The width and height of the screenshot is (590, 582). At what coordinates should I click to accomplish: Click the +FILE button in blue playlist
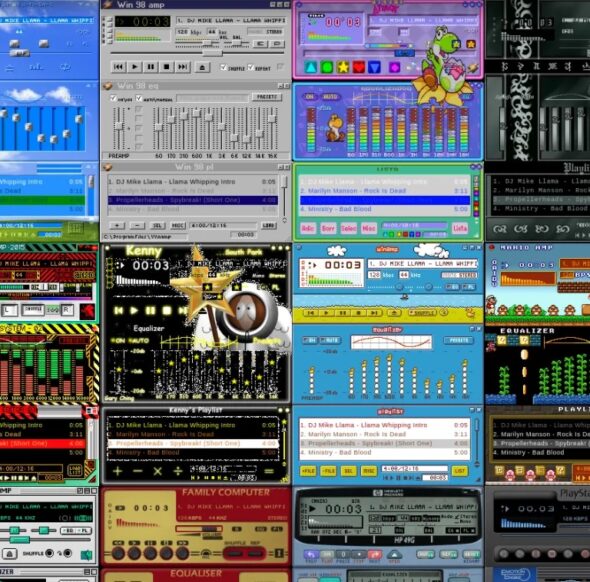coord(308,471)
